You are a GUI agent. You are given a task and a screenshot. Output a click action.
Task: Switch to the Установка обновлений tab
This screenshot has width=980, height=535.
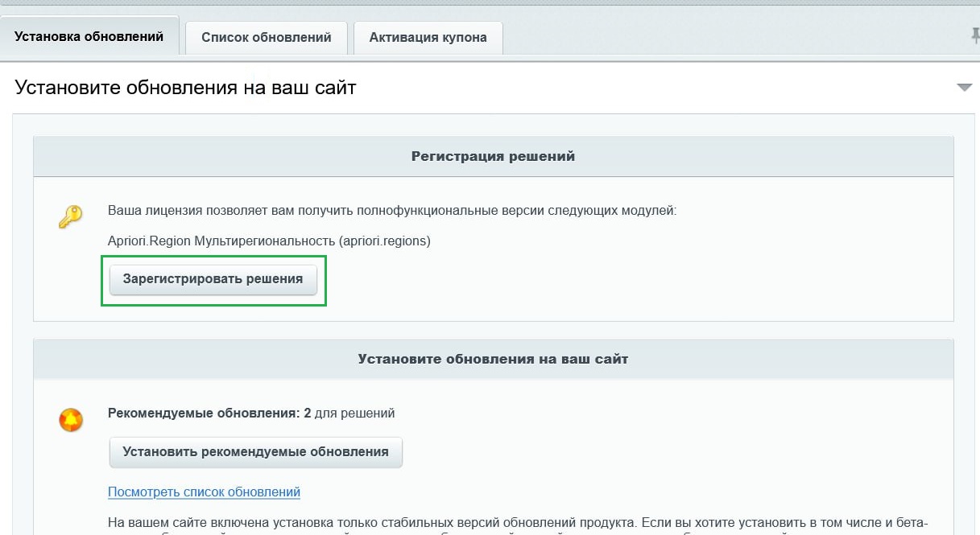pos(89,37)
